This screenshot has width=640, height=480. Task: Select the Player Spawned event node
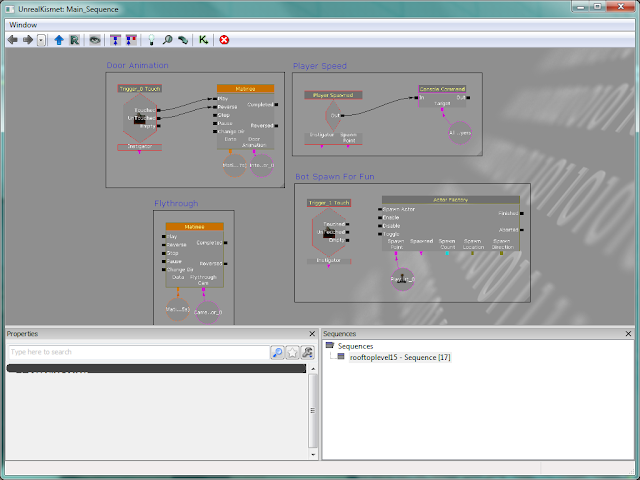333,95
